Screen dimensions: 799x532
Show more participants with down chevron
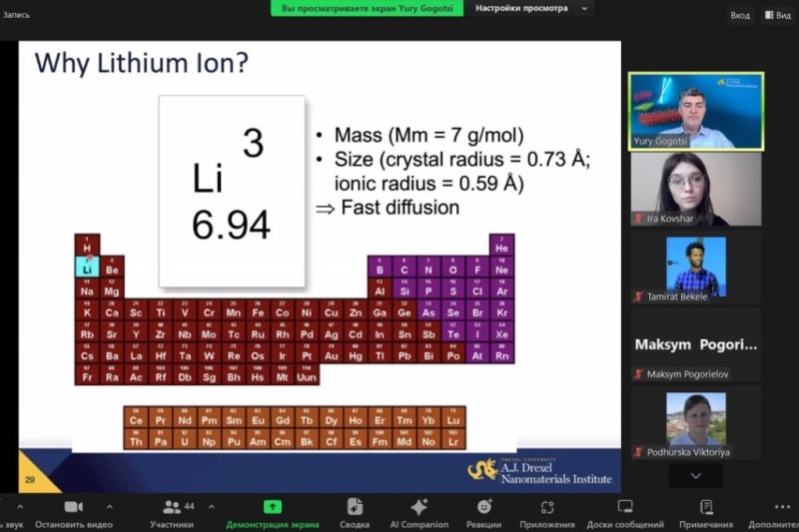click(x=695, y=476)
